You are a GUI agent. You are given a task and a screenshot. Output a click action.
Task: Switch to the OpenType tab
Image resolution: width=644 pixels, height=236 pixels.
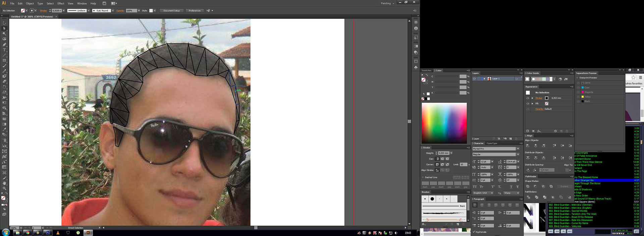click(492, 143)
